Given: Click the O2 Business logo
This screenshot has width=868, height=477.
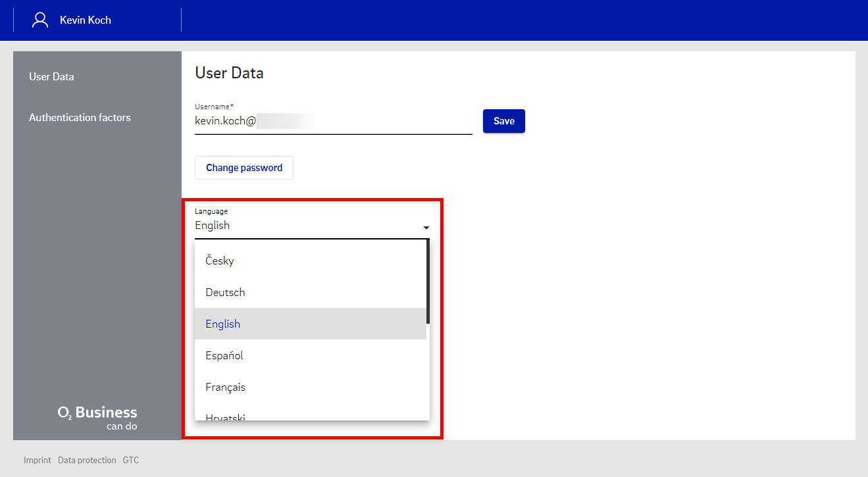Looking at the screenshot, I should tap(97, 417).
